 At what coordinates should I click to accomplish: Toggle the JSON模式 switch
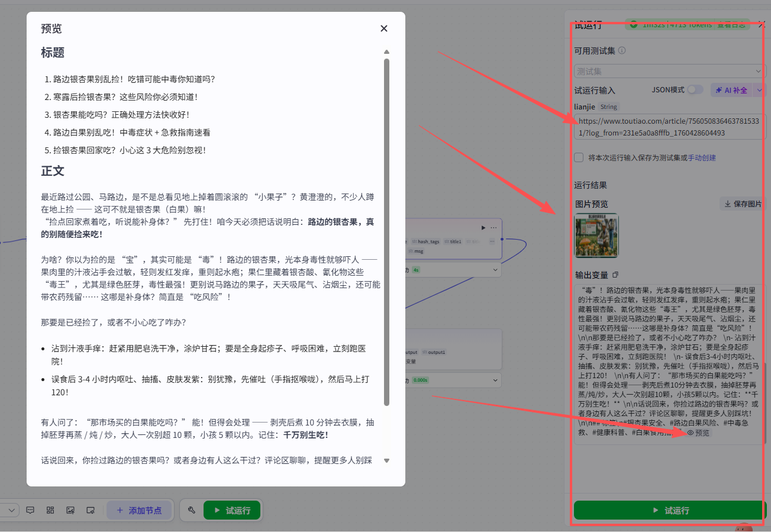(x=695, y=90)
